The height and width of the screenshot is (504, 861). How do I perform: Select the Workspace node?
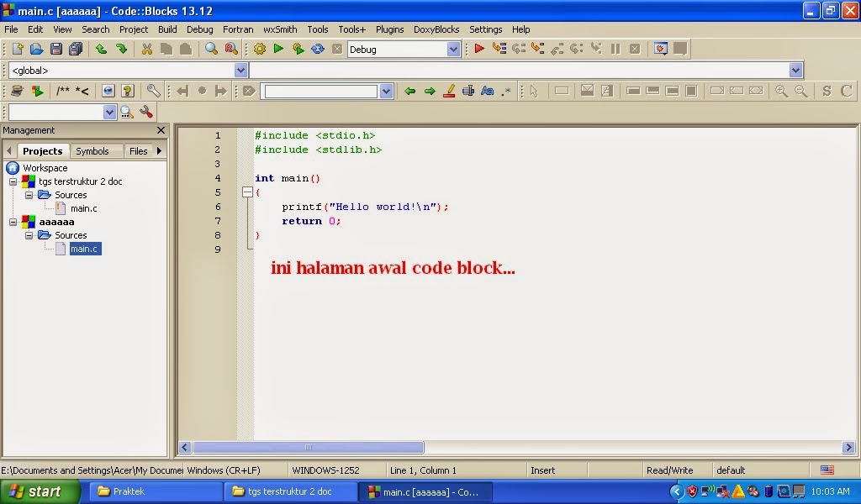[45, 168]
